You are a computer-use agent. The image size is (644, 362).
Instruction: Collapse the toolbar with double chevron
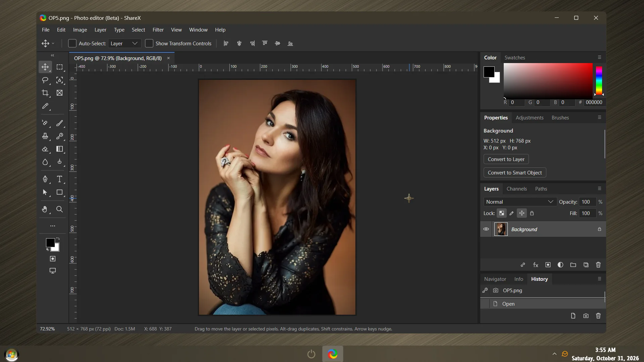click(52, 55)
